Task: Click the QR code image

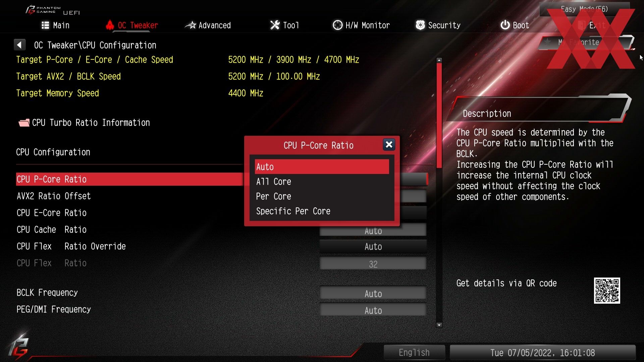Action: coord(607,291)
